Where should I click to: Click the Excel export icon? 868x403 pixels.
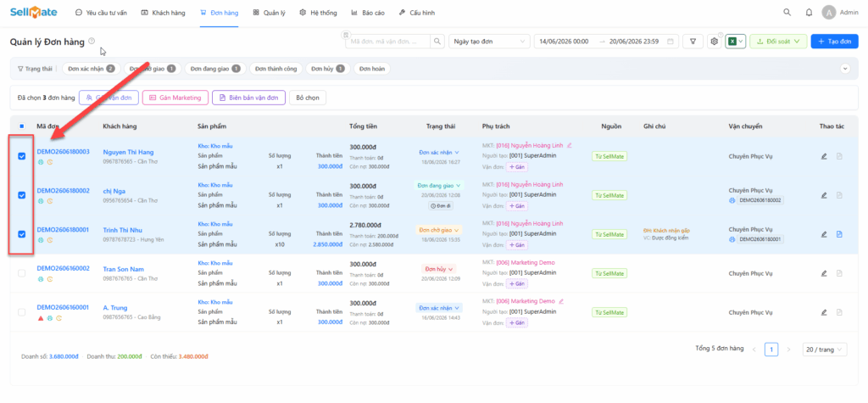click(732, 42)
